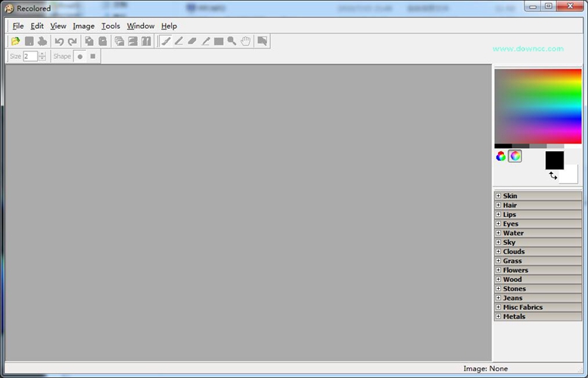The width and height of the screenshot is (588, 378).
Task: Open the Window menu
Action: coord(141,26)
